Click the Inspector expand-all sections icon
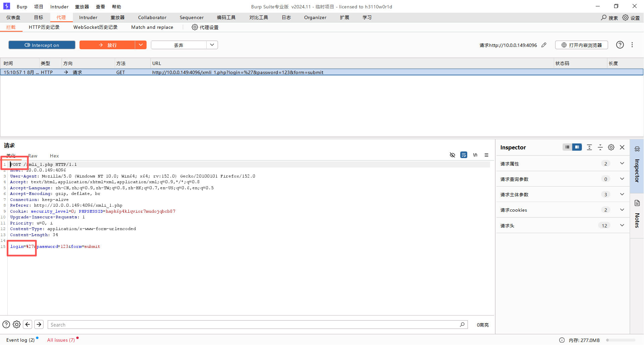Image resolution: width=644 pixels, height=345 pixels. (589, 147)
